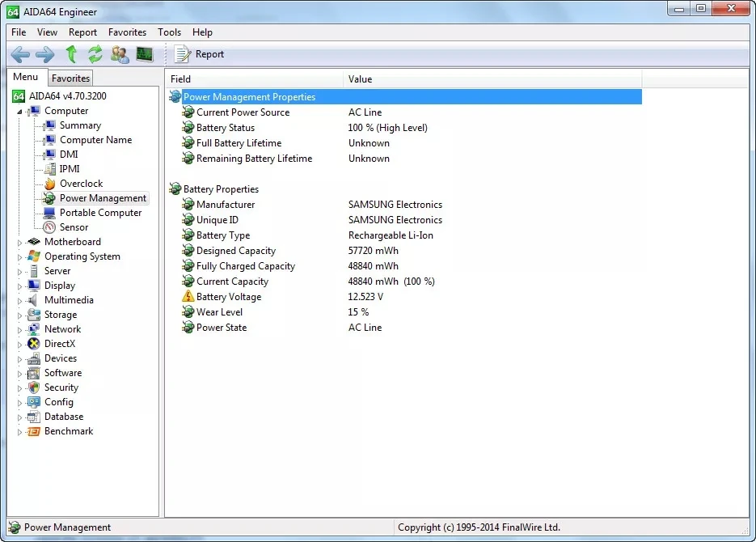
Task: Select the Power State row
Action: (x=405, y=328)
